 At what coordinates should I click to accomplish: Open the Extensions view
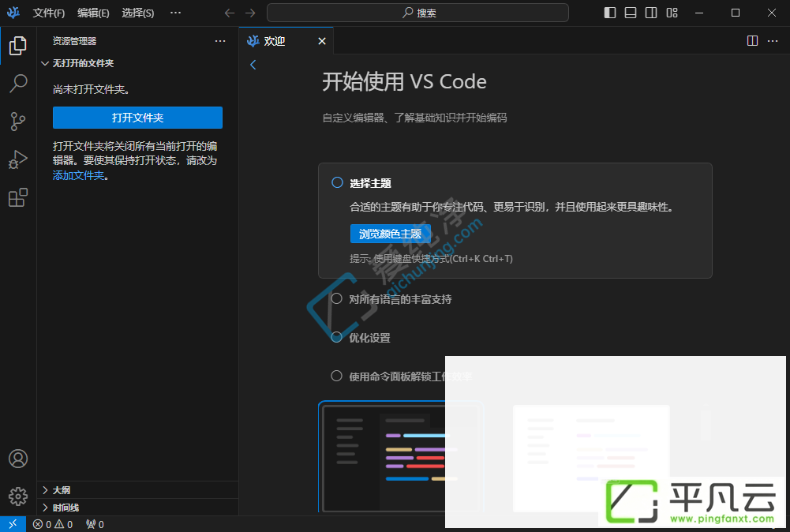[17, 197]
